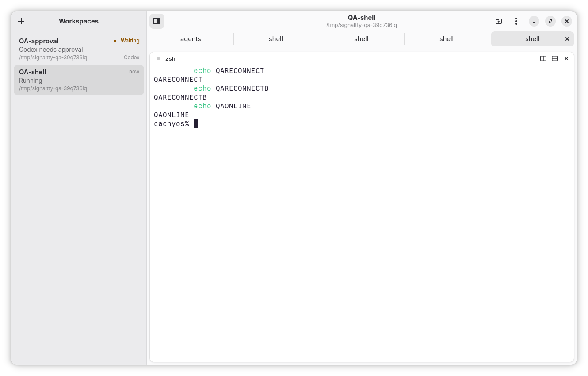Split the zsh pane vertically

pos(543,58)
